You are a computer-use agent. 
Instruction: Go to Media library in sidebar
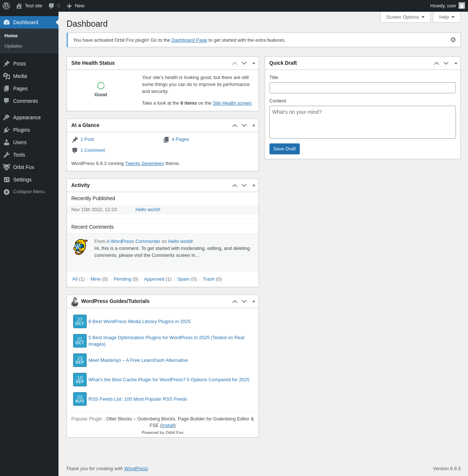pyautogui.click(x=20, y=76)
